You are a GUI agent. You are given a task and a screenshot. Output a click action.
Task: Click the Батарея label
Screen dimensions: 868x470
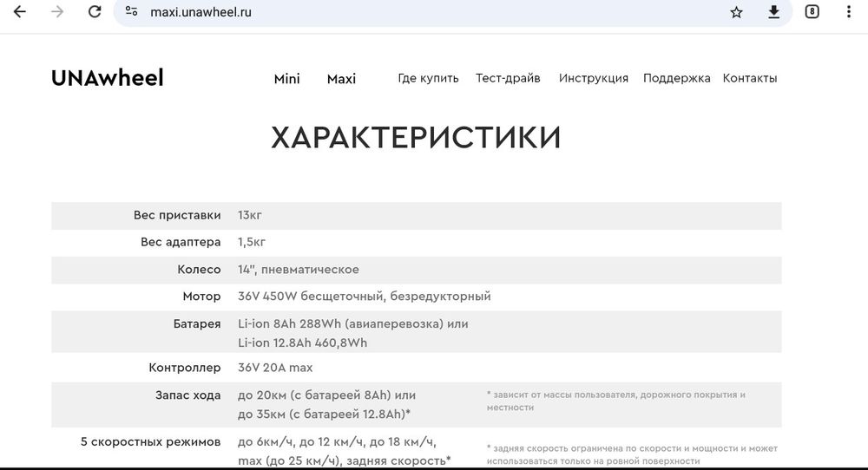click(197, 324)
